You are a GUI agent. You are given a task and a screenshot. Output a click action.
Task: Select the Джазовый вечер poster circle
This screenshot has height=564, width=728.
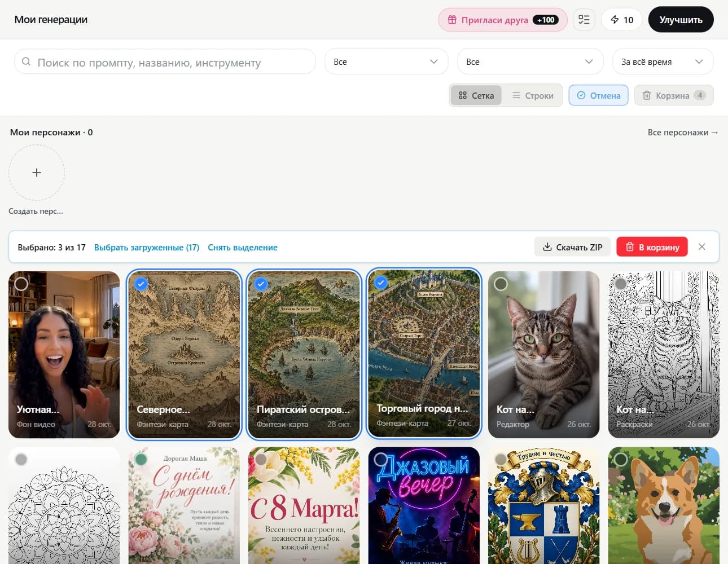pos(381,459)
